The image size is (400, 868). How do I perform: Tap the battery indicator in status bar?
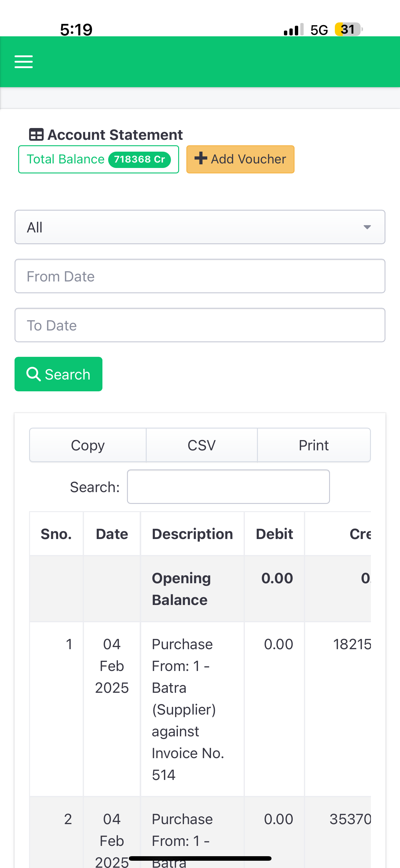click(348, 29)
